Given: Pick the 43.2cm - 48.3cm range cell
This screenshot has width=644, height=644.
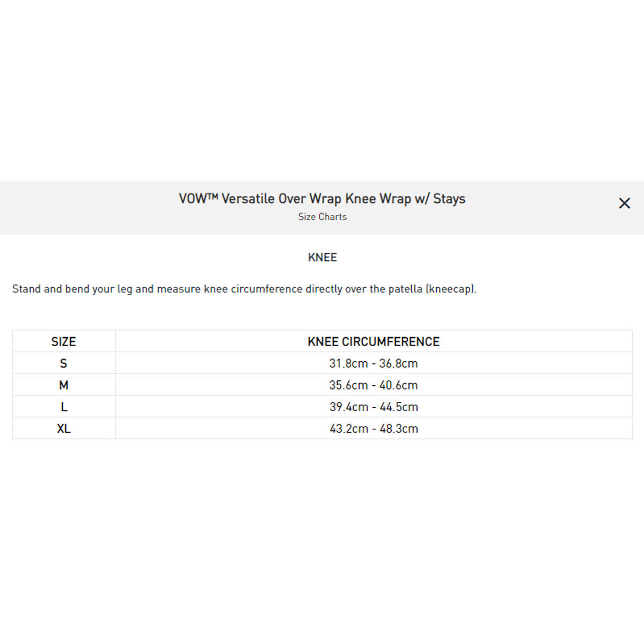Looking at the screenshot, I should click(374, 429).
